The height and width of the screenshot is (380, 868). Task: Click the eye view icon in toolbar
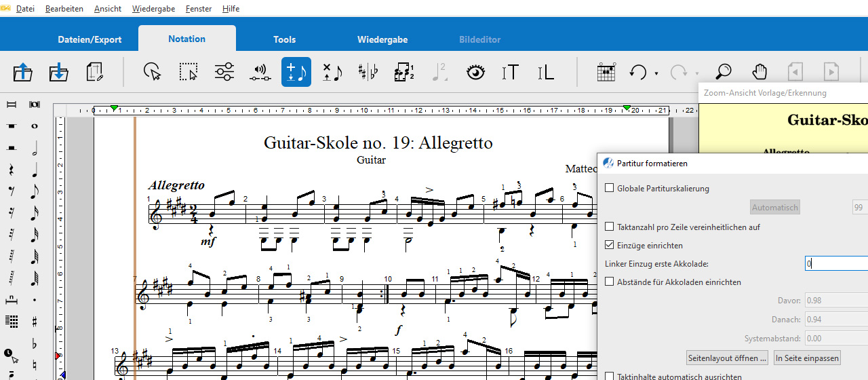tap(475, 72)
